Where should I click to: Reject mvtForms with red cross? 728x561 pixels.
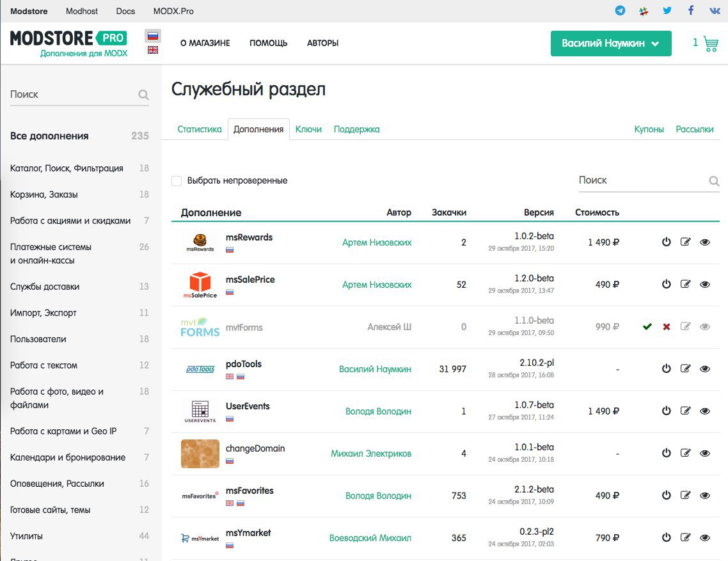(667, 327)
